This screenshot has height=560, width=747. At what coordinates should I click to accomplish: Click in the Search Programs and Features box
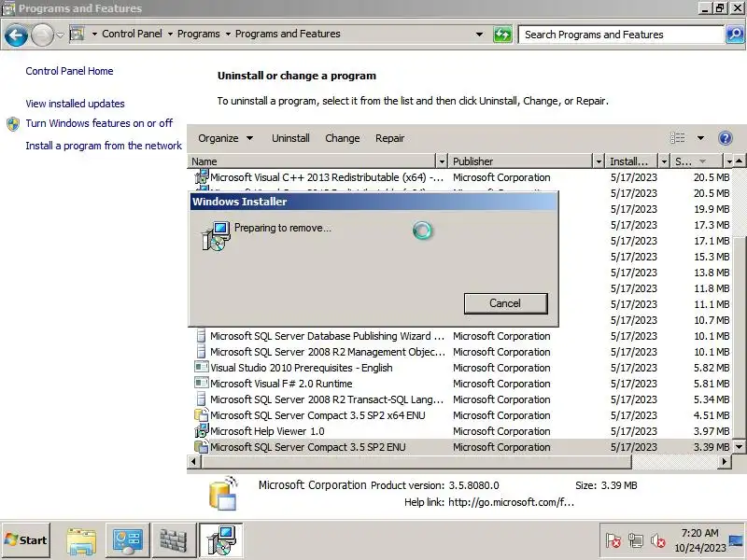tap(621, 35)
